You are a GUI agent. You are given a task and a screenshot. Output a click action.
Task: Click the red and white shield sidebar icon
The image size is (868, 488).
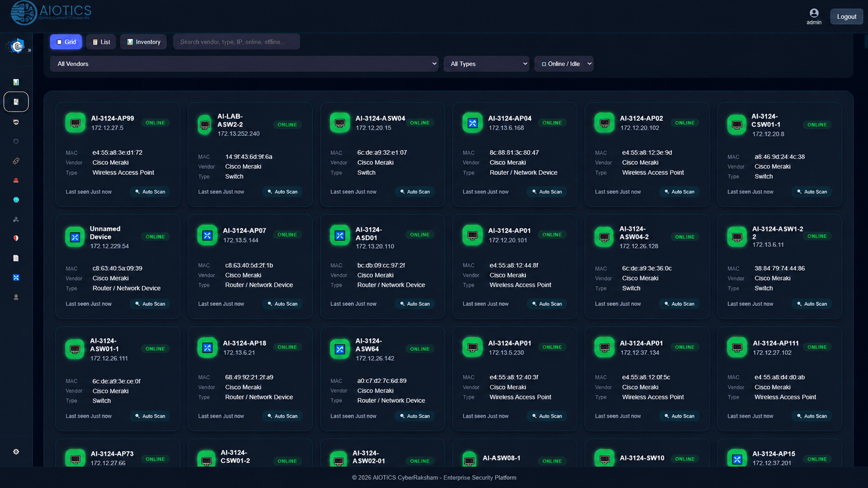[16, 238]
